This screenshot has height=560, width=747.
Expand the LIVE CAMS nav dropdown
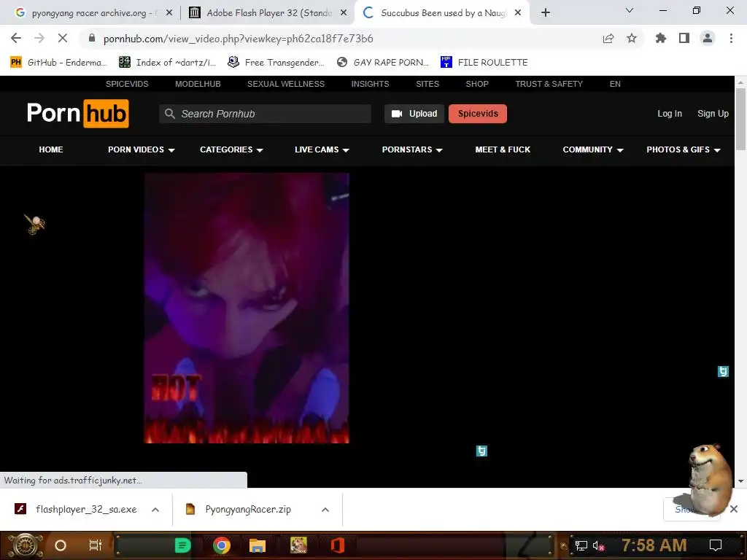(x=322, y=149)
